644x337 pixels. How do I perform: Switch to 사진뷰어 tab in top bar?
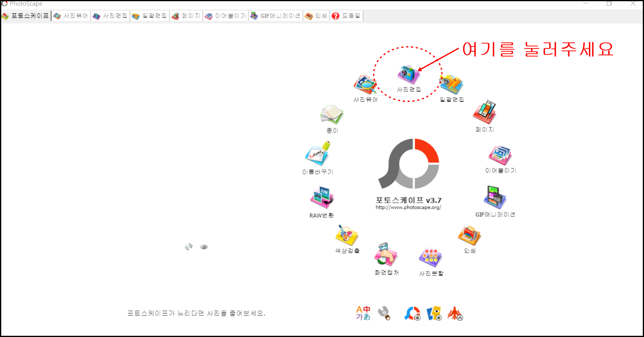[71, 16]
